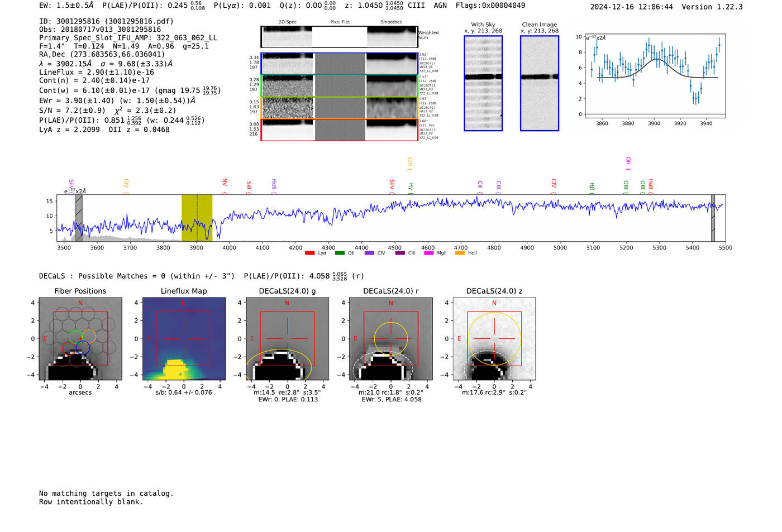Screen dimensions: 782x532
Task: Click the green fiber circle in Fiber Positions
Action: point(75,337)
